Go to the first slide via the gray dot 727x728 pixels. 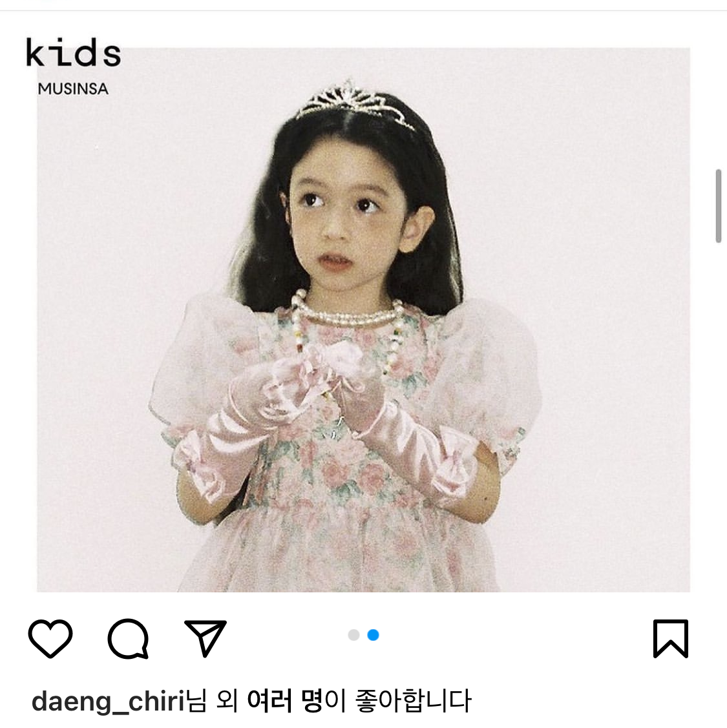353,635
